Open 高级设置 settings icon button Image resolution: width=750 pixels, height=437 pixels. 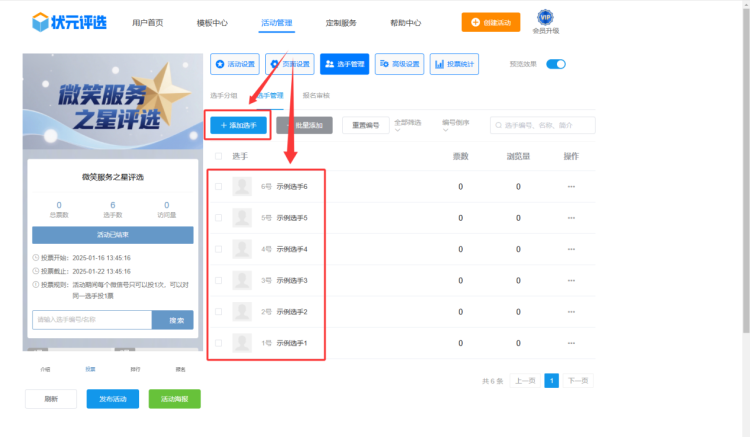click(x=399, y=64)
